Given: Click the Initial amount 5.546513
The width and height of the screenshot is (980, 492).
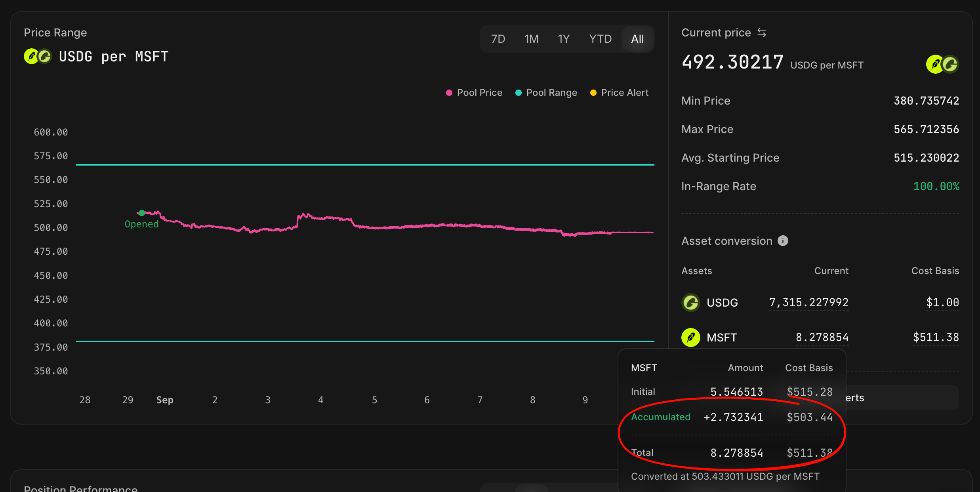Looking at the screenshot, I should [x=737, y=392].
